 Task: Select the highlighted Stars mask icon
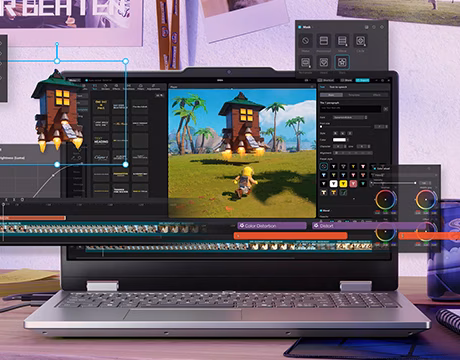[342, 62]
